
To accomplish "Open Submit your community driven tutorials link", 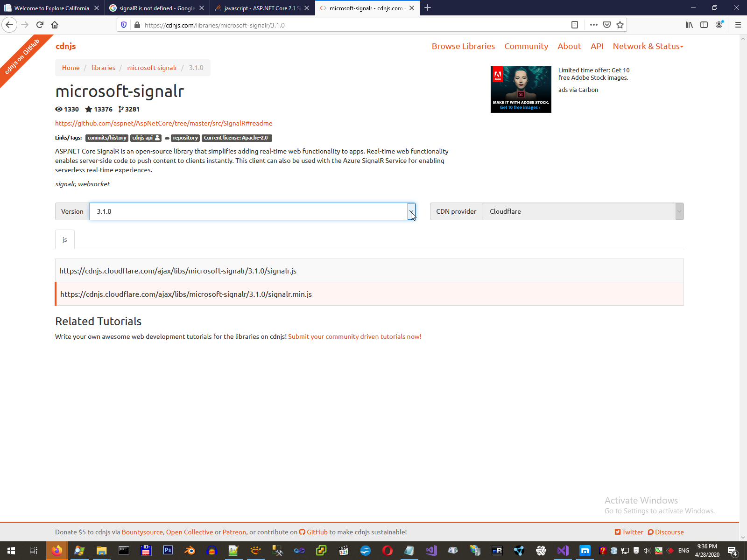I will [354, 336].
